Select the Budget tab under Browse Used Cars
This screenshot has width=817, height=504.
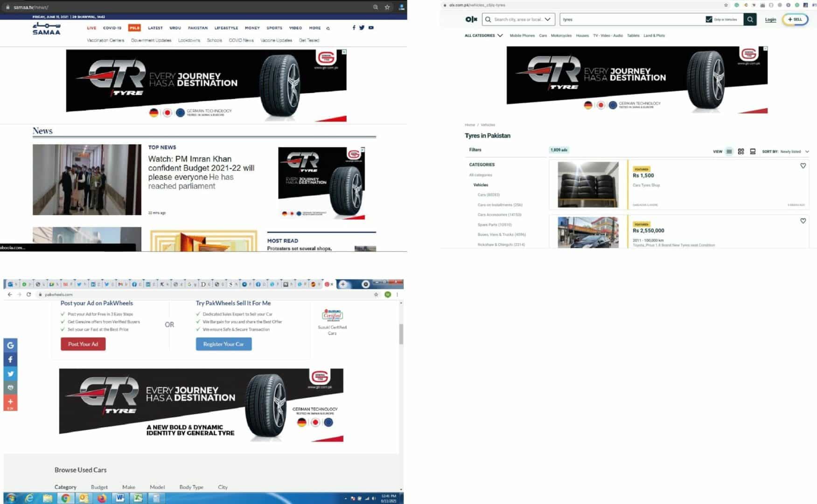99,487
